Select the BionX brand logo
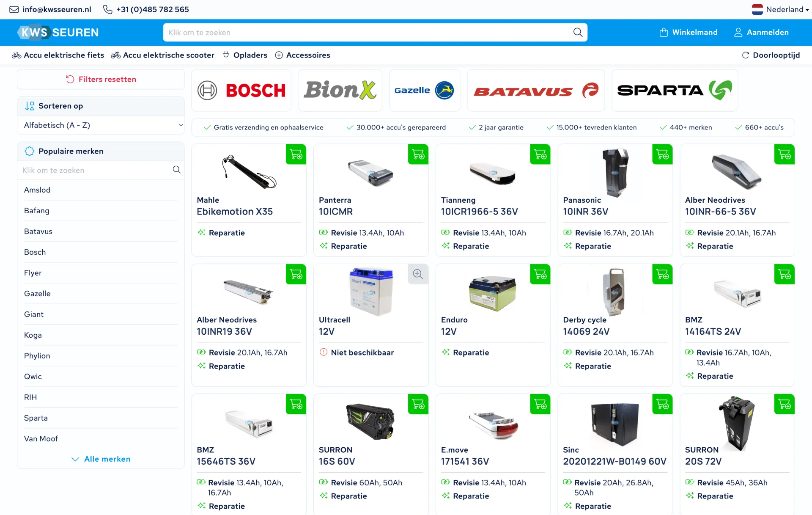 [340, 90]
